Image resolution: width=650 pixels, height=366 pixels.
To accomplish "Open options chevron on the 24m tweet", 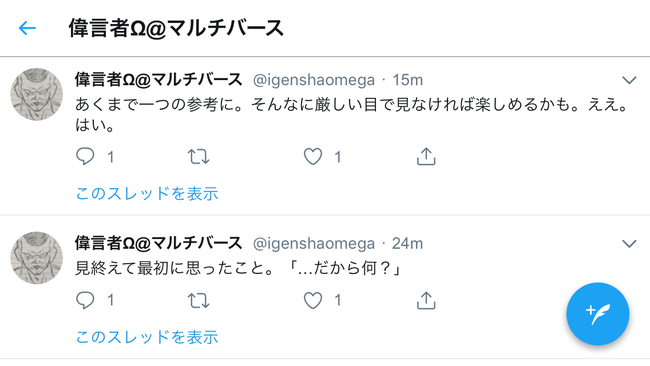I will click(x=629, y=243).
